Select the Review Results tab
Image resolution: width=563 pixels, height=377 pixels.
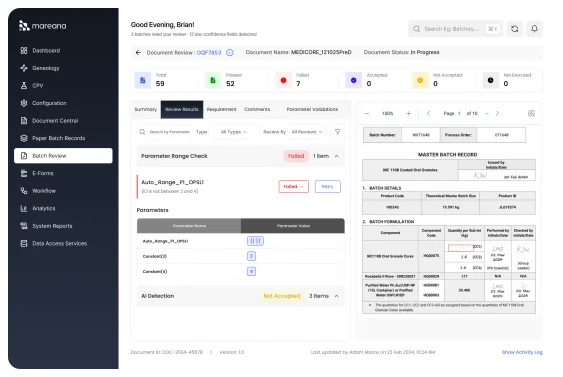tap(182, 109)
